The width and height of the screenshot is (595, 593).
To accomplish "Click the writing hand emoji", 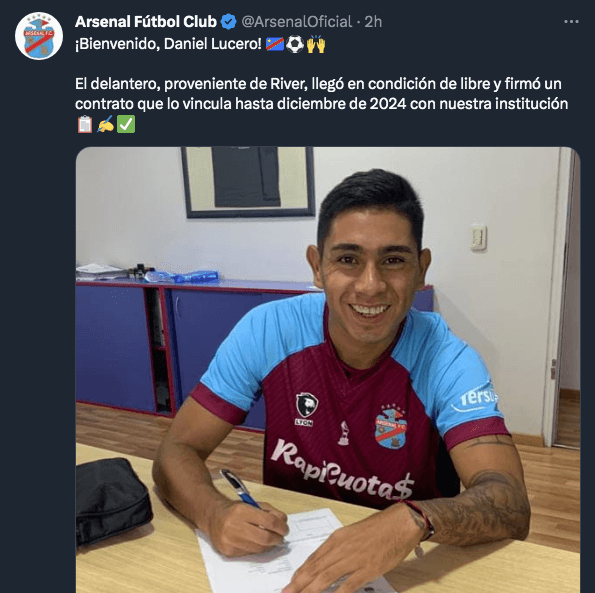I will coord(105,124).
